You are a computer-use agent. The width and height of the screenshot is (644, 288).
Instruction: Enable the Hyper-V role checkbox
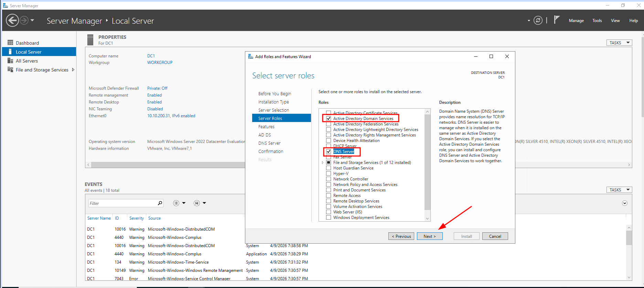pos(329,174)
